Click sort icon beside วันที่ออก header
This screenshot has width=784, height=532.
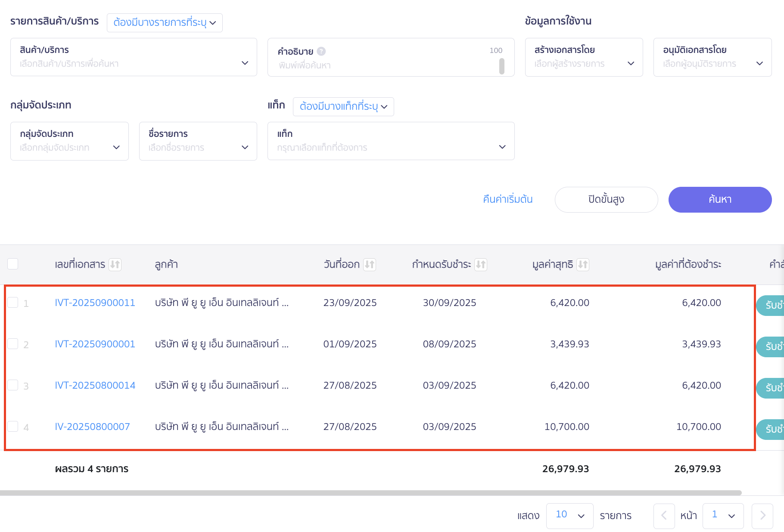pos(370,264)
